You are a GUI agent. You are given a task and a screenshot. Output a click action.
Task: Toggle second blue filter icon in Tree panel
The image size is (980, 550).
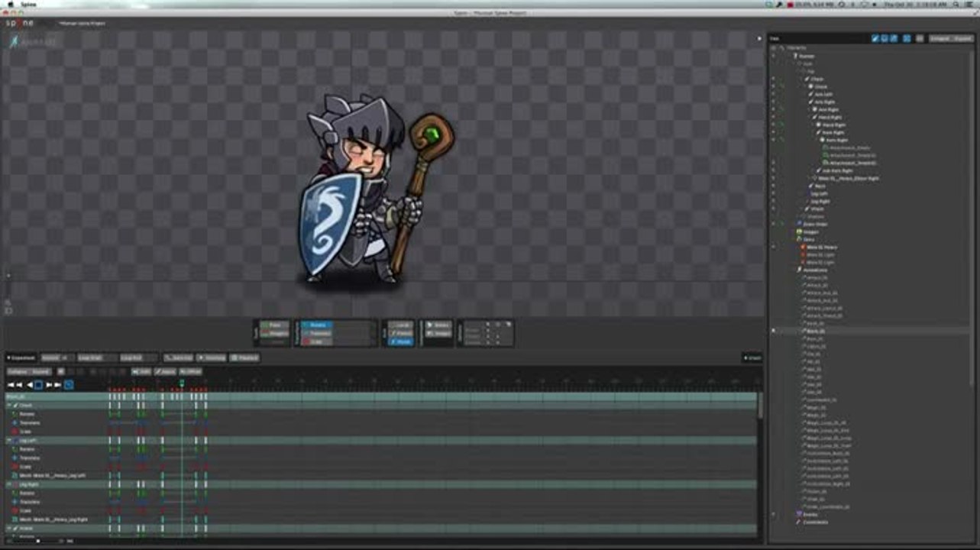pos(885,38)
